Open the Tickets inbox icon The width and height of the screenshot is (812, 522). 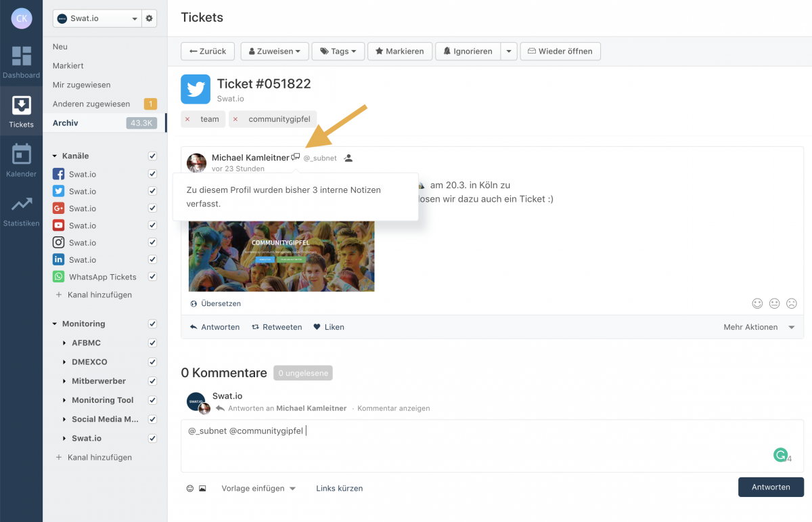click(x=21, y=106)
